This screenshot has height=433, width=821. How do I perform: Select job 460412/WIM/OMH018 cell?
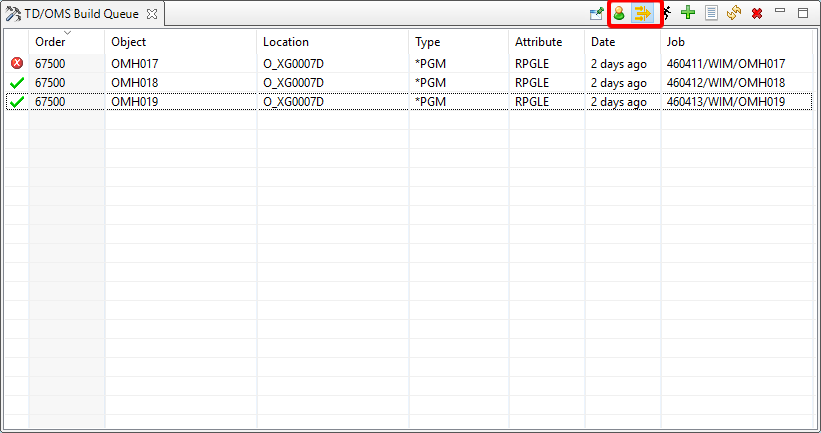(725, 82)
